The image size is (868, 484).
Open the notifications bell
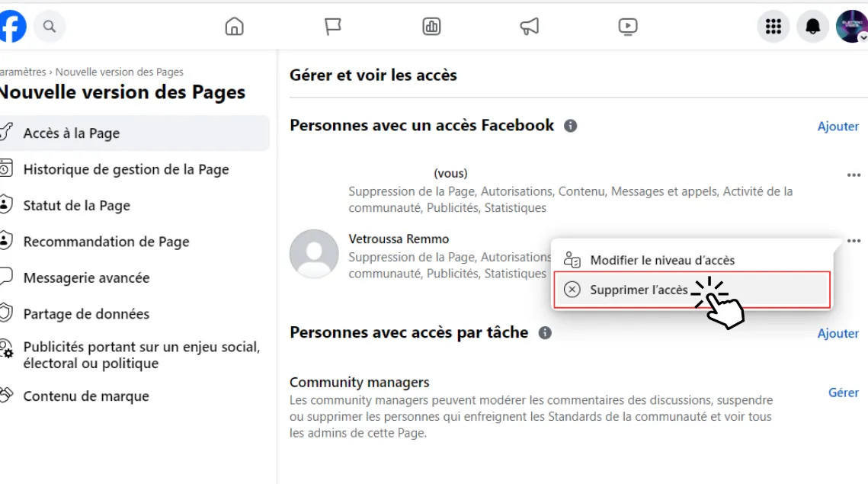click(812, 26)
